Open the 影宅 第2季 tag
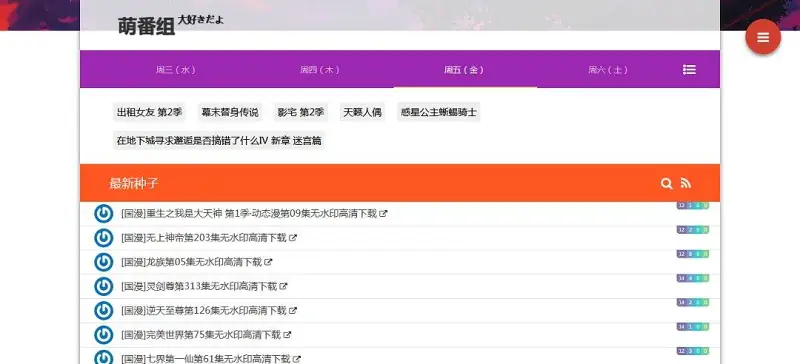This screenshot has width=800, height=364. (x=301, y=112)
